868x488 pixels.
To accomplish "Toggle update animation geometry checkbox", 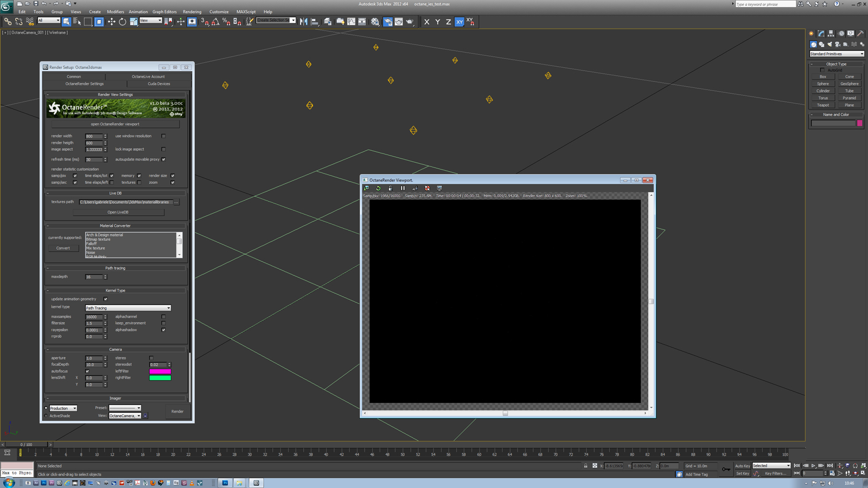I will [105, 299].
